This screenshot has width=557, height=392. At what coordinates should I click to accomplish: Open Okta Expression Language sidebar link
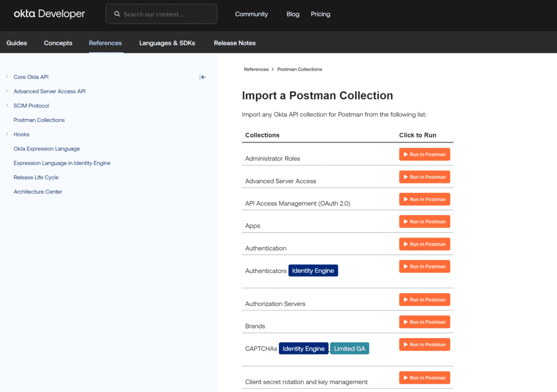(47, 148)
